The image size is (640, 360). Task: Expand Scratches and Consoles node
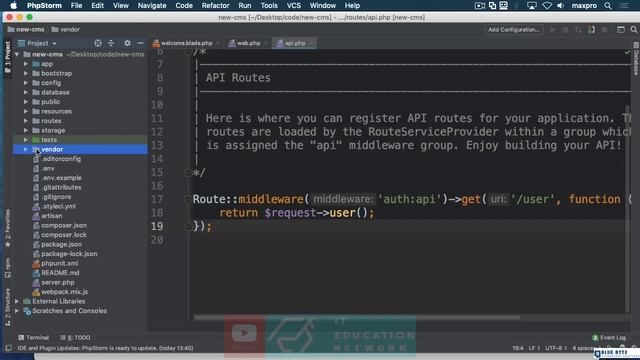click(17, 311)
